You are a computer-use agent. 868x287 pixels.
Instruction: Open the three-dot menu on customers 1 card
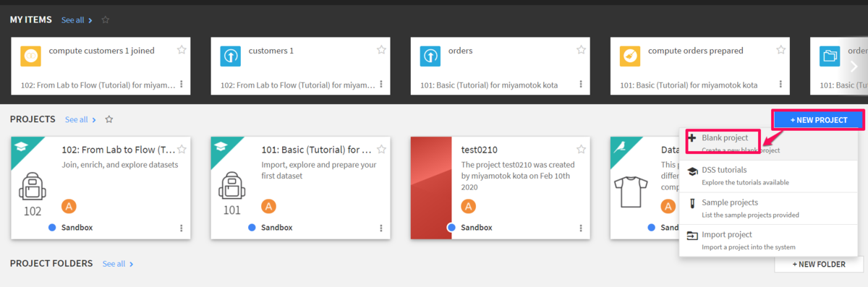380,85
